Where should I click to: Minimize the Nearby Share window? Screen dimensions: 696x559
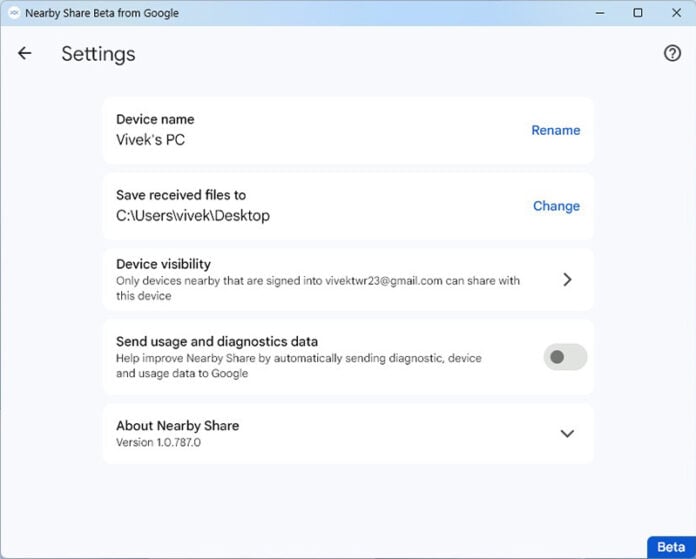600,13
